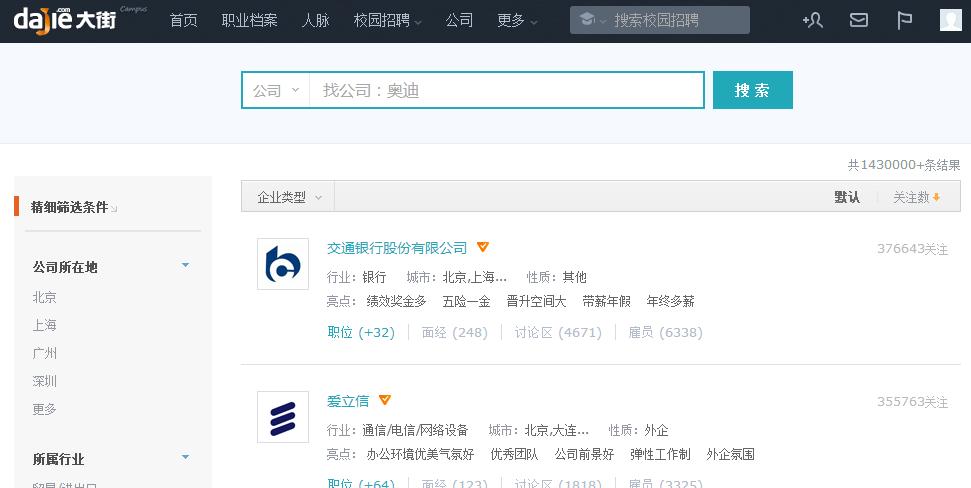Click the 外企氛围 highlight tag
Screen dimensions: 971x488
[730, 455]
